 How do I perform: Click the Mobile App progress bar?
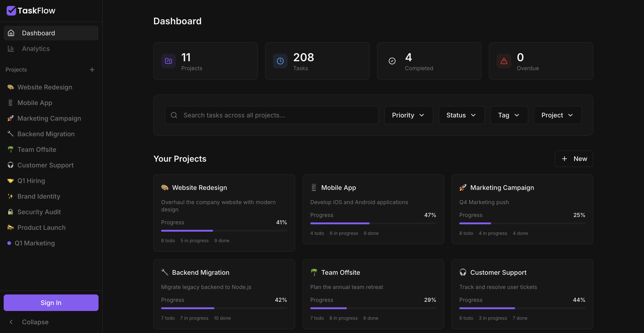(x=373, y=223)
